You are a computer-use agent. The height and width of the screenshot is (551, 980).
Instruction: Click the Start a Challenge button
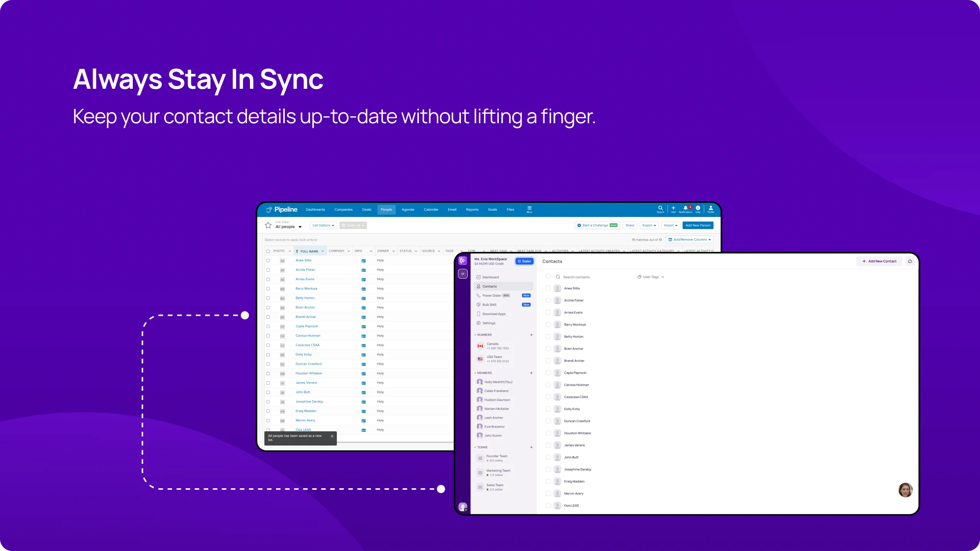(x=597, y=225)
